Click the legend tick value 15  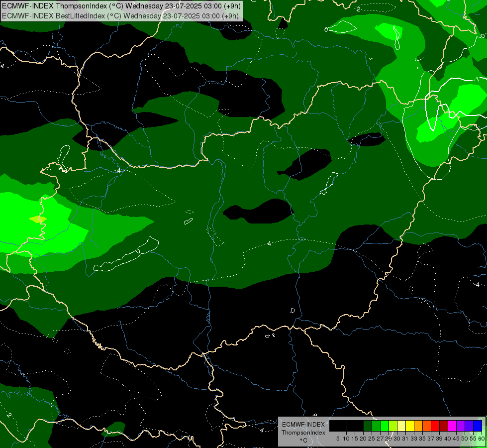point(355,439)
